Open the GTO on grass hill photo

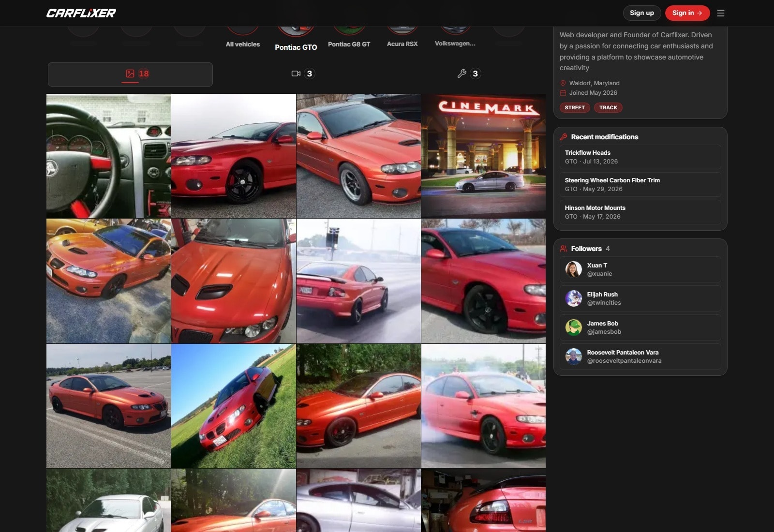[234, 406]
